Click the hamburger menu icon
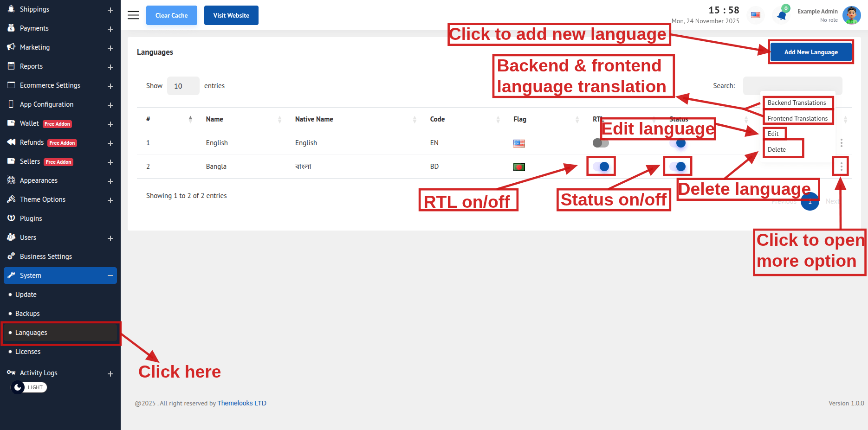The height and width of the screenshot is (430, 868). pos(133,15)
